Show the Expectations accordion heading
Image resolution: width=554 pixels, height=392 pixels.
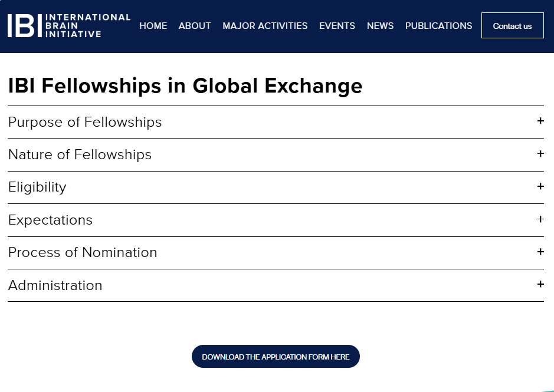point(50,220)
